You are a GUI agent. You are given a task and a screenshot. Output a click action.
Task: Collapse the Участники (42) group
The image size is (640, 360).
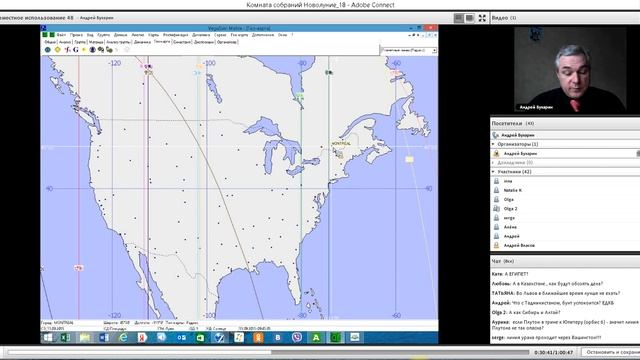tap(493, 172)
